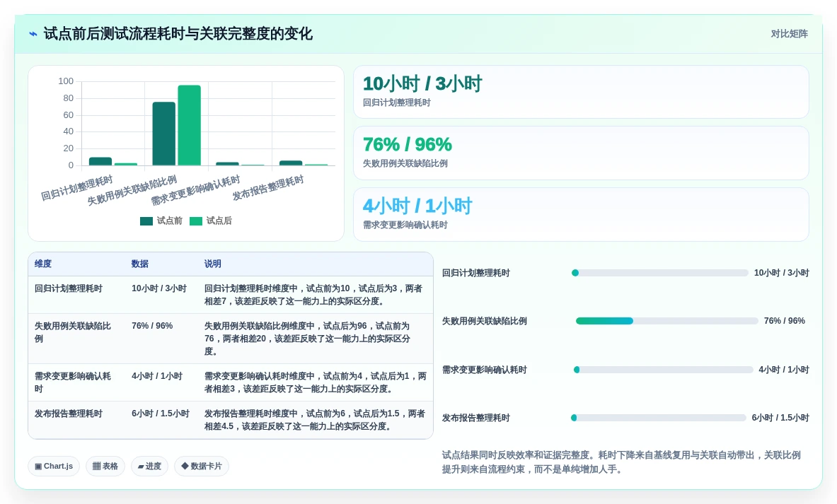Viewport: 837px width, 504px height.
Task: Click the 回归计划整理耗时 progress bar
Action: [x=660, y=273]
